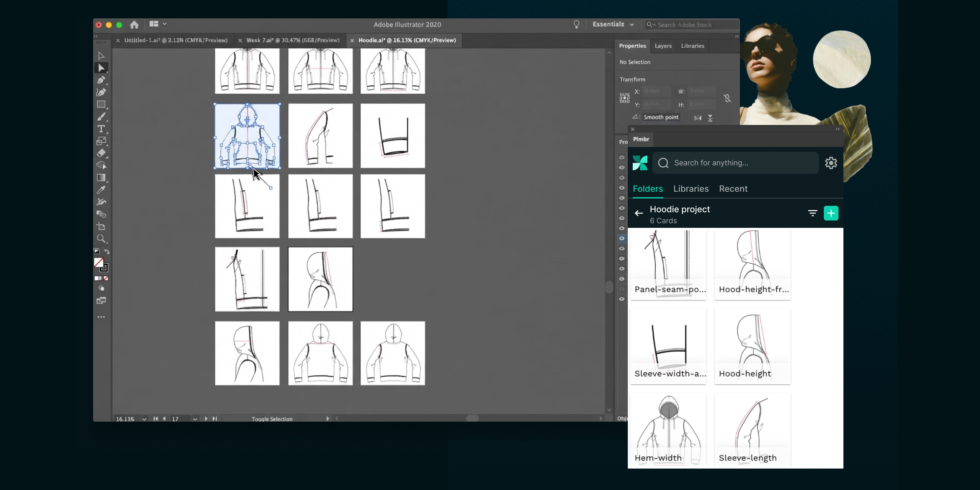
Task: Toggle the first layer visibility eye
Action: 622,157
